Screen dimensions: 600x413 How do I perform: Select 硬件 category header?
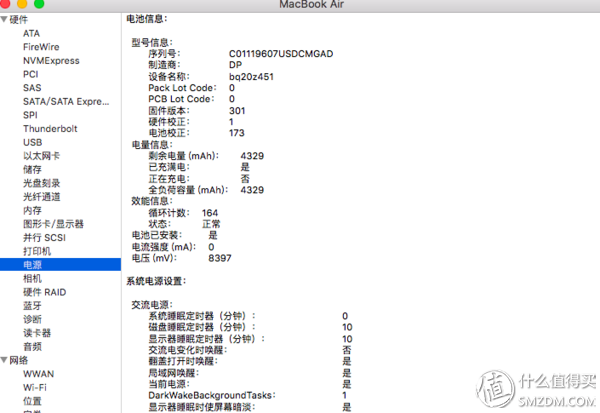pyautogui.click(x=18, y=20)
